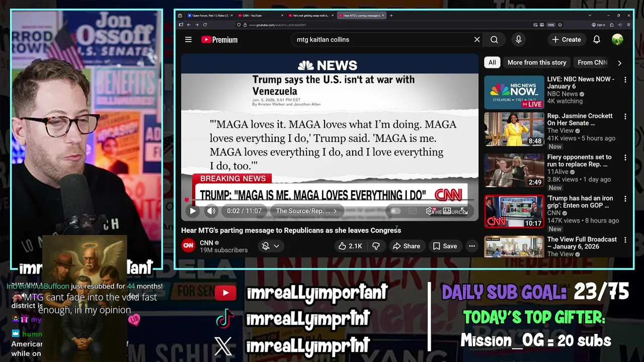Click the 160% zoom level indicator
644x362 pixels.
coord(551,25)
